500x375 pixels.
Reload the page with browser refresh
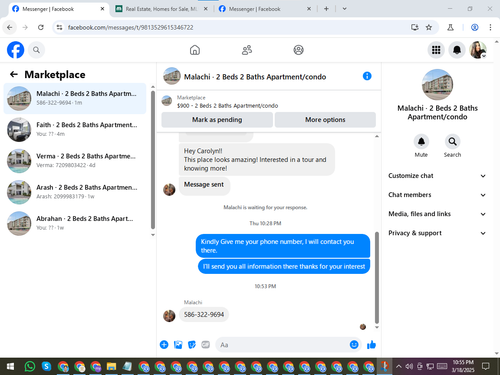pyautogui.click(x=41, y=27)
